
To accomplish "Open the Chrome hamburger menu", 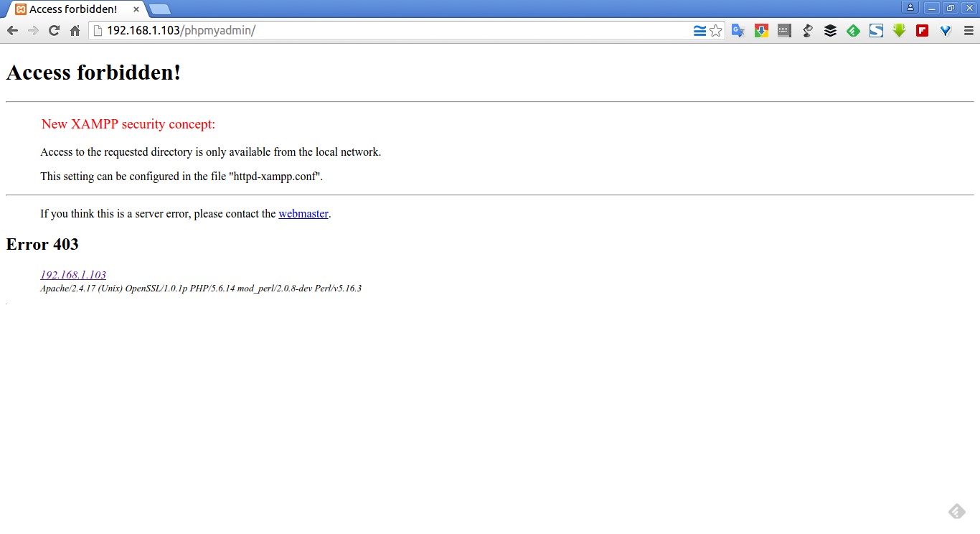I will tap(968, 31).
